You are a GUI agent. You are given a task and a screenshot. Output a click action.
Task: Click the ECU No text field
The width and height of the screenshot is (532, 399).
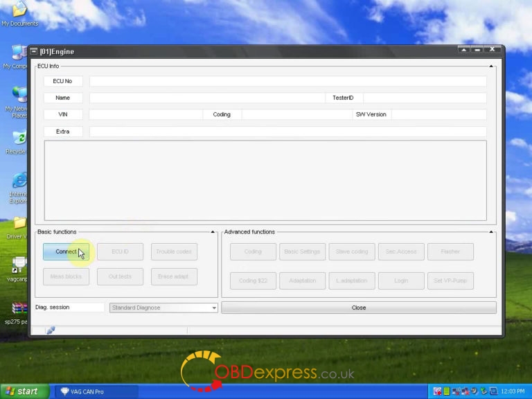(287, 81)
